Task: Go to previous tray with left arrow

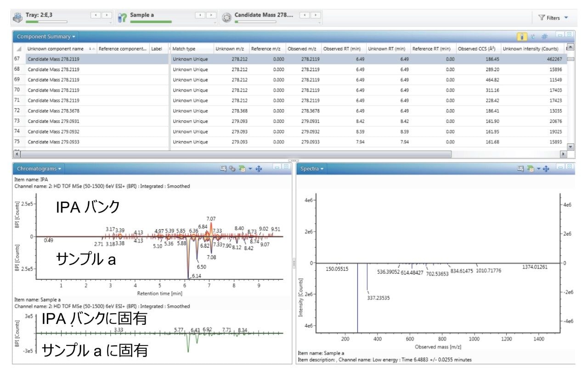Action: pos(96,15)
